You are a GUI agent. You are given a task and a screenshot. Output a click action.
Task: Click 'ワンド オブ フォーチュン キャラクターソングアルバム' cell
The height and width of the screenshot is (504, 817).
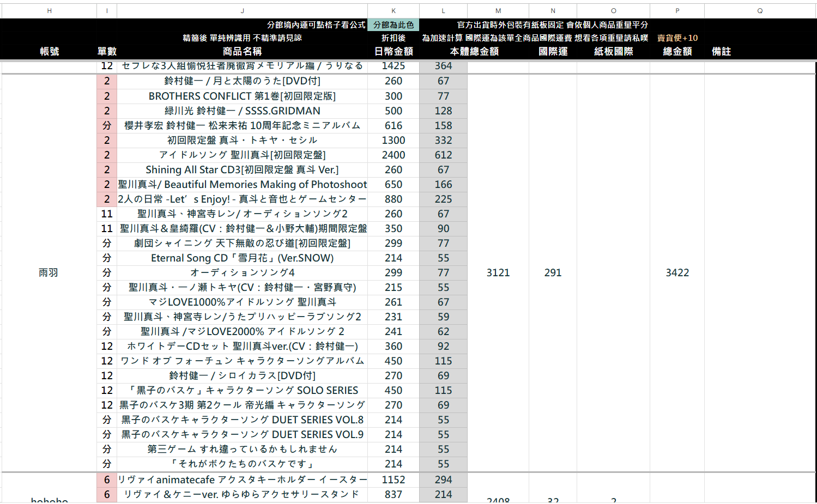point(243,361)
